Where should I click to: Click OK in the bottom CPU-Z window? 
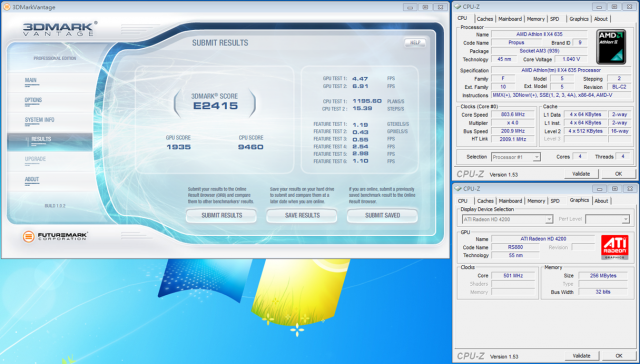point(618,356)
